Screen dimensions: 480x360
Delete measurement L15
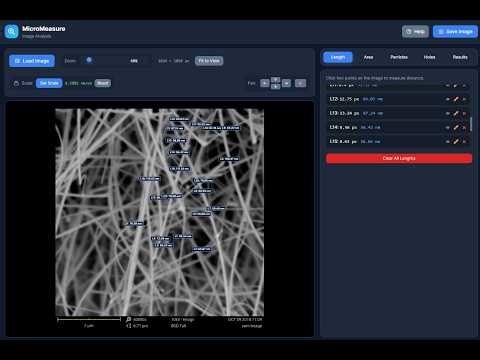464,141
